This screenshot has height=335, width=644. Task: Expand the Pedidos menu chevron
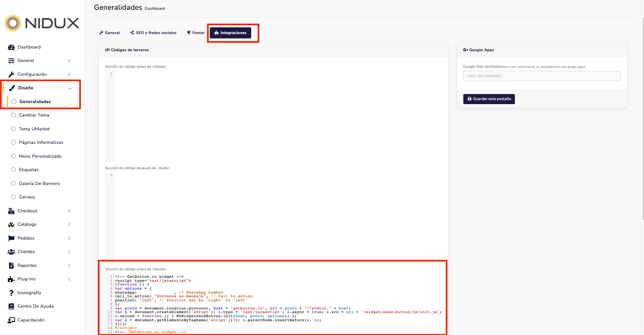click(x=69, y=238)
